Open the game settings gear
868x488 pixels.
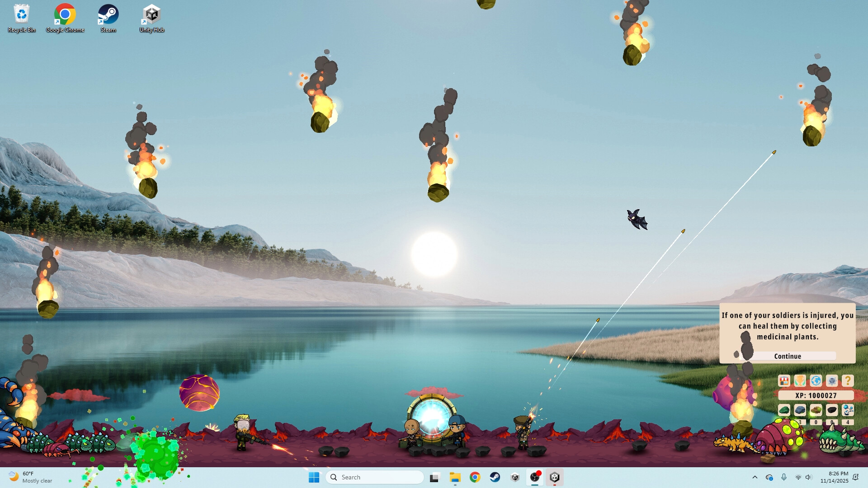(x=831, y=380)
